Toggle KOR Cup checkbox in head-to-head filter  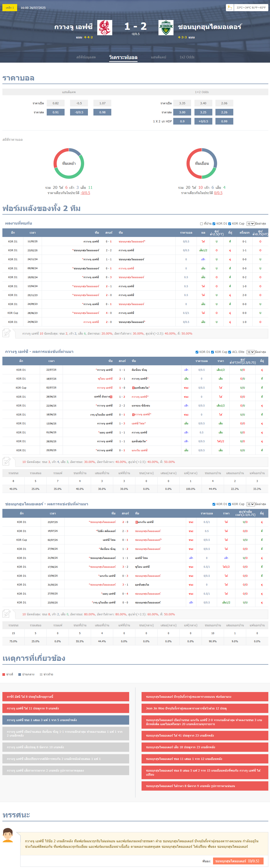tap(229, 224)
